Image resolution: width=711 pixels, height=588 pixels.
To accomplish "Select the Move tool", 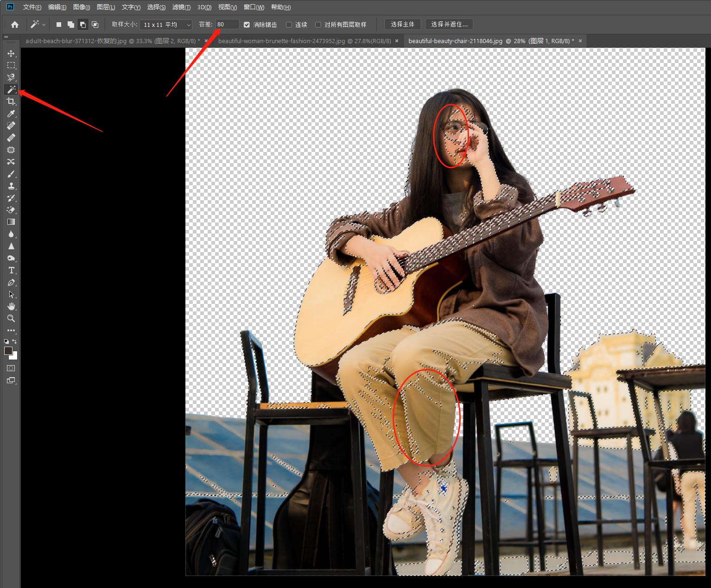I will pos(11,53).
